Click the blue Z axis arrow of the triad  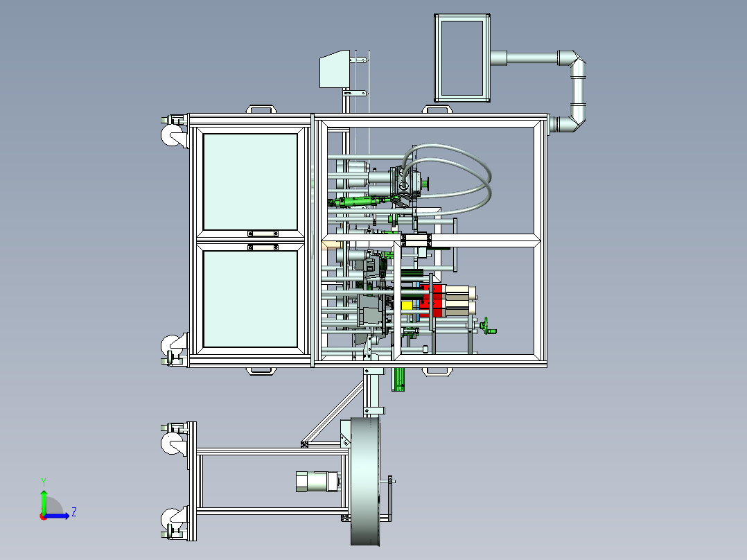point(59,516)
